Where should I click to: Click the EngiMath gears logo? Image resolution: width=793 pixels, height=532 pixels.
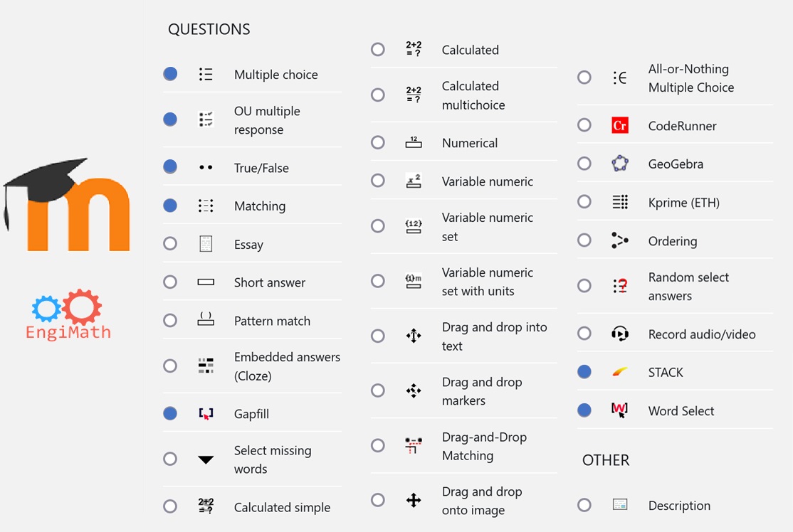pyautogui.click(x=68, y=314)
